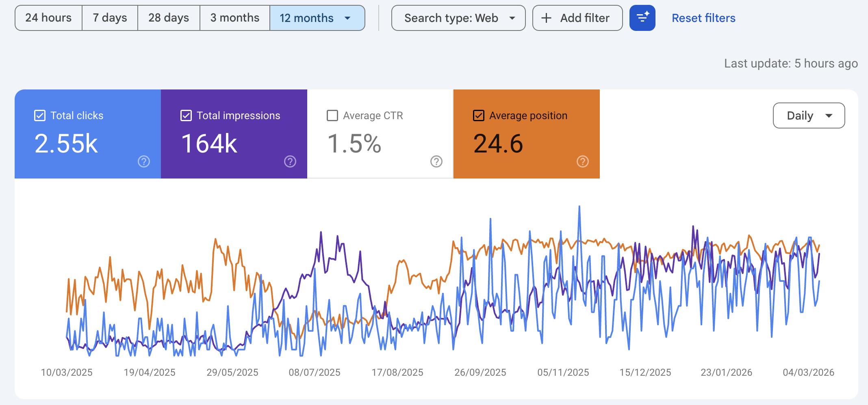Click the Last update: 5 hours ago text
Screen dimensions: 868x405
[791, 63]
